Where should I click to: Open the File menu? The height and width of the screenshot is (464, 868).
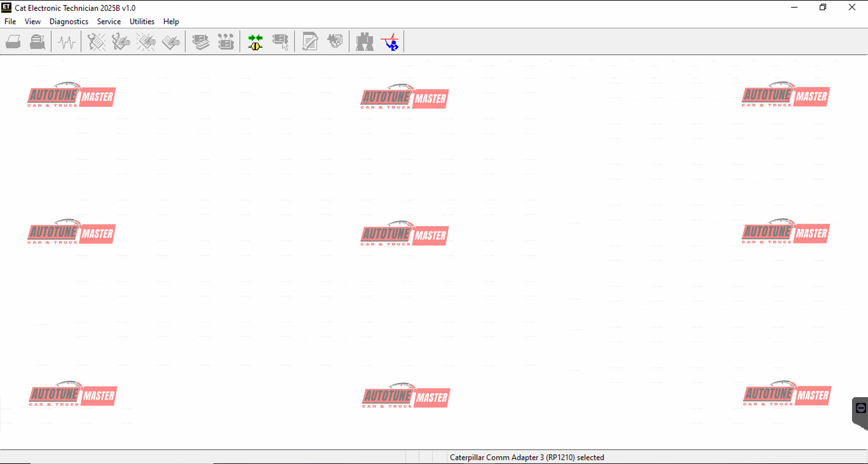10,21
